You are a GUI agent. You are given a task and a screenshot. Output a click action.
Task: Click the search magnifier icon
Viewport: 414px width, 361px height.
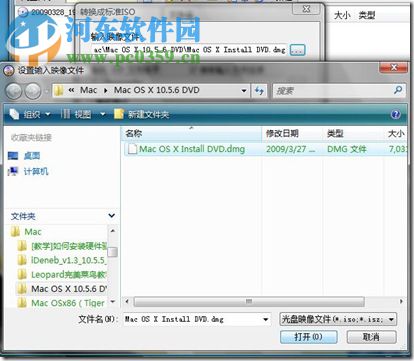click(x=398, y=90)
